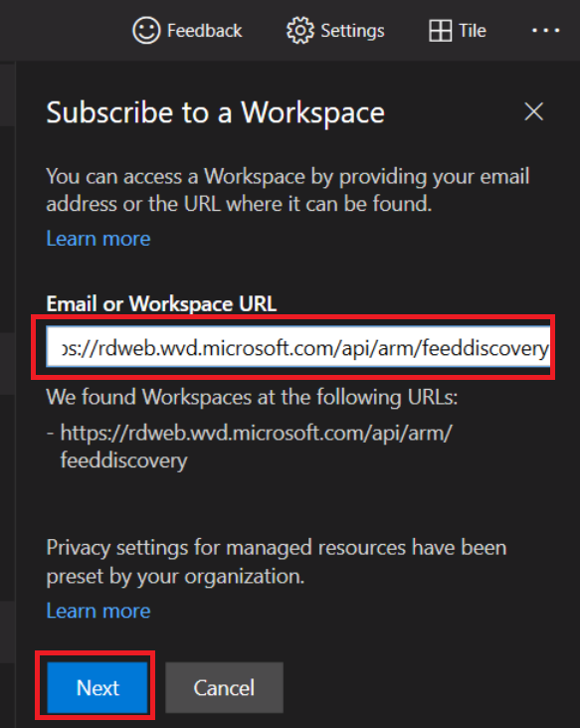Click the privacy settings preset notice text

277,562
